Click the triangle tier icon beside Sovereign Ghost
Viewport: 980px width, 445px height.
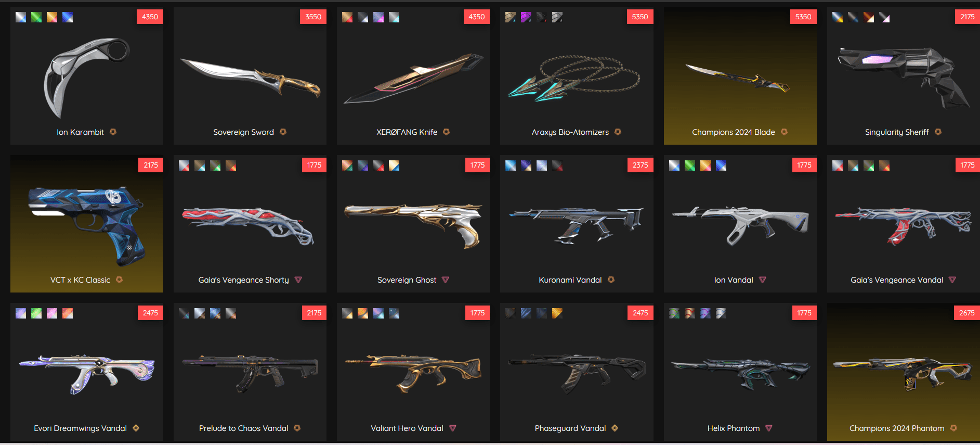tap(446, 280)
